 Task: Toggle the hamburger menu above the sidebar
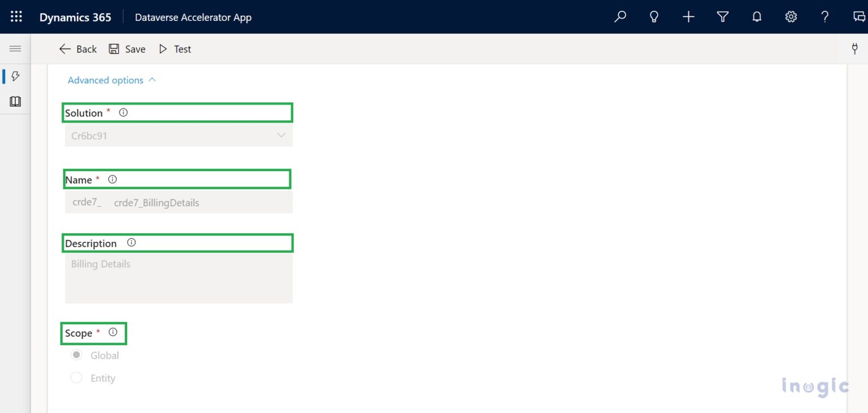pyautogui.click(x=15, y=48)
